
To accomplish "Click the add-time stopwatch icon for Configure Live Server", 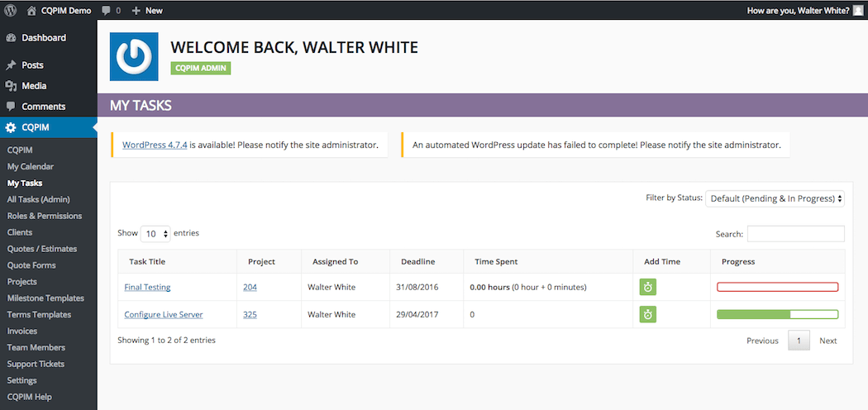I will tap(647, 315).
